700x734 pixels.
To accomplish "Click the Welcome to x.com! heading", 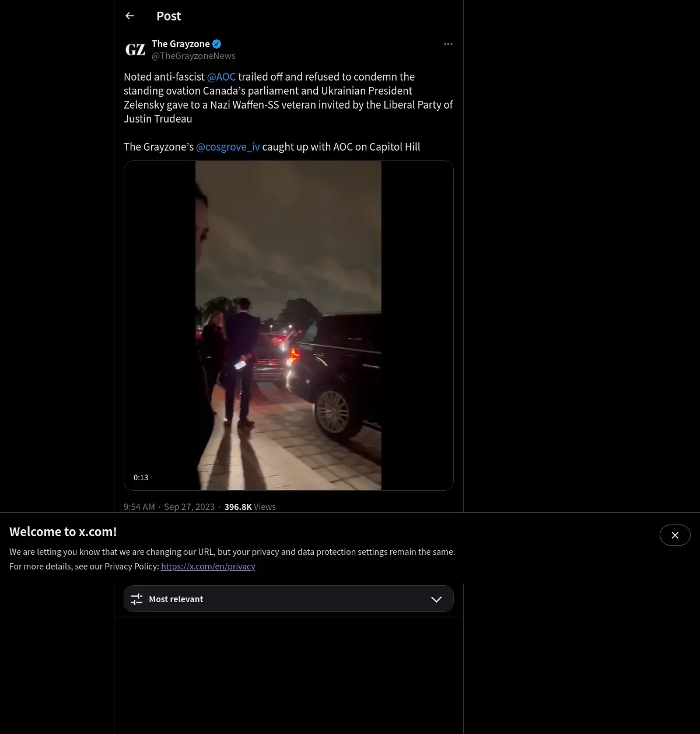I will 63,532.
